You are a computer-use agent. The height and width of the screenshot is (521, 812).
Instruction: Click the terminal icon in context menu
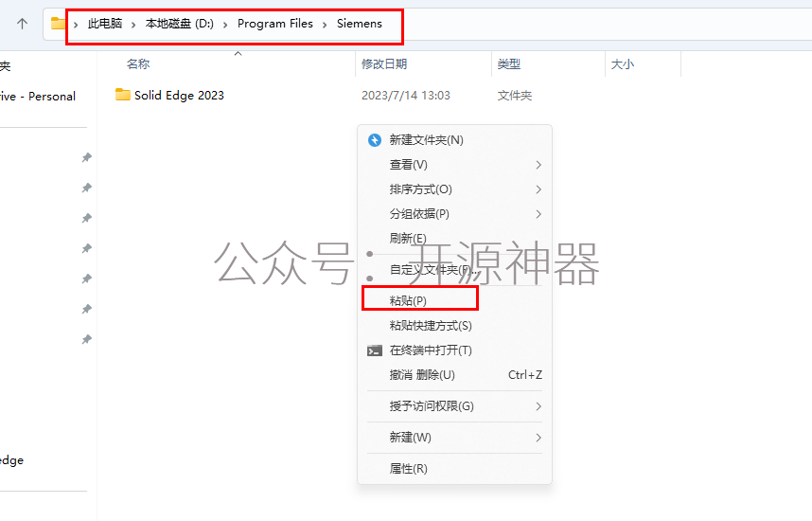(375, 350)
